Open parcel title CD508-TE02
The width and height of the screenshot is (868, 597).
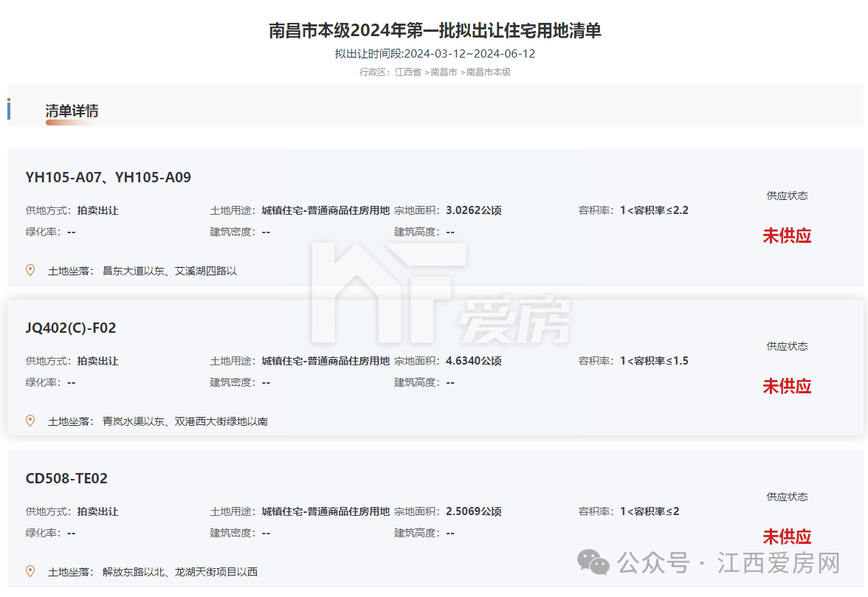coord(66,478)
